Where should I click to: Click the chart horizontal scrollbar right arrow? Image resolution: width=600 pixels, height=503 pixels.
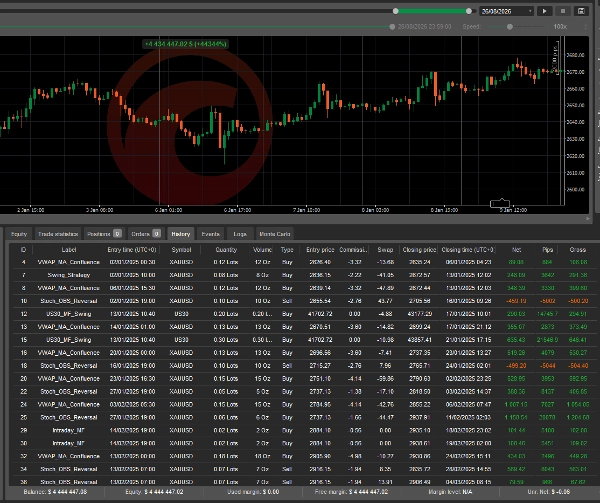(588, 219)
